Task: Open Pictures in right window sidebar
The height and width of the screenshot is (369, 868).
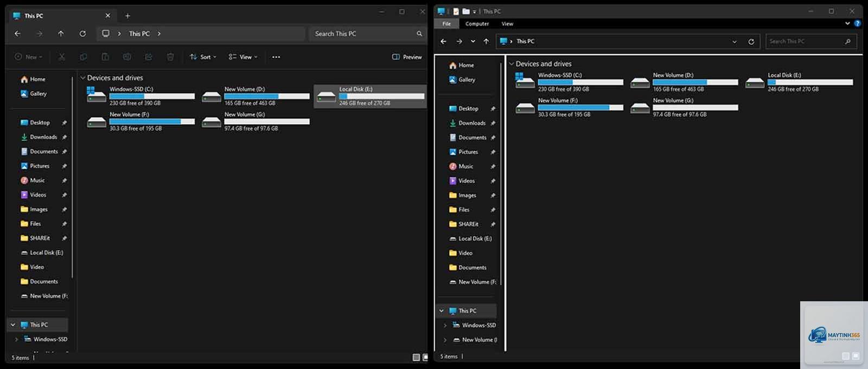Action: pos(464,152)
